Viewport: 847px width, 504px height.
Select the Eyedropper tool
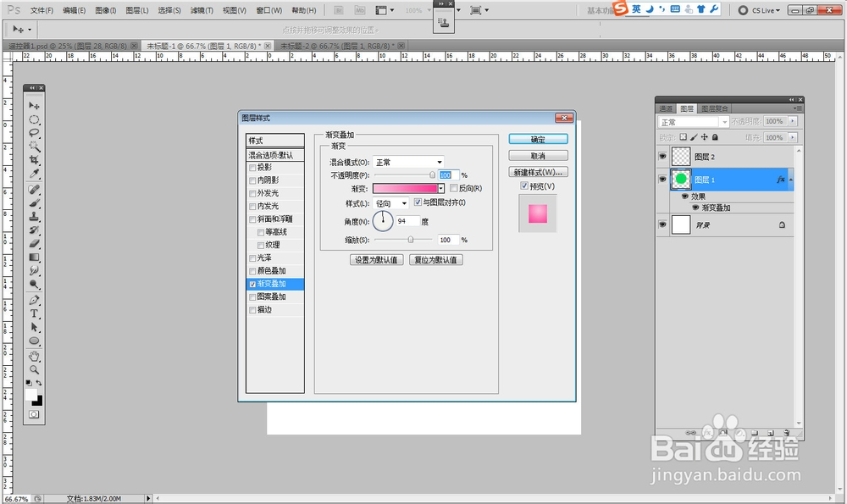coord(34,174)
